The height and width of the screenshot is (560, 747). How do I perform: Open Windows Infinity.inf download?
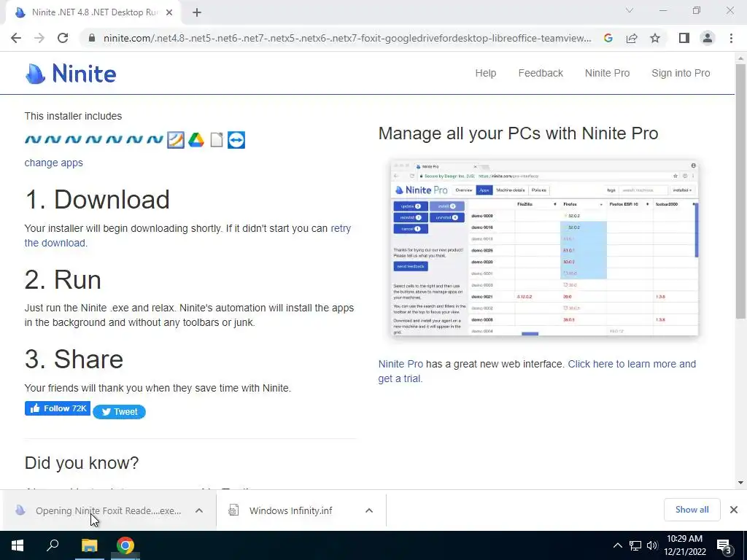click(290, 510)
